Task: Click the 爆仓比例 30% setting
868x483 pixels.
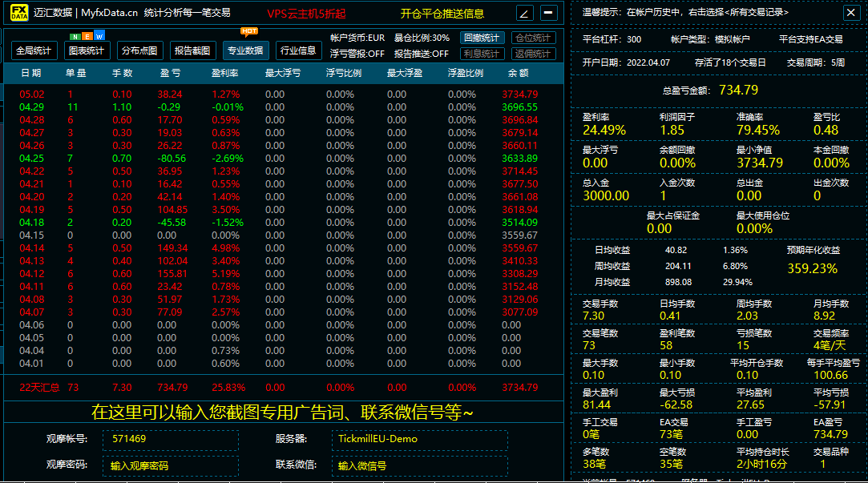Action: tap(422, 38)
